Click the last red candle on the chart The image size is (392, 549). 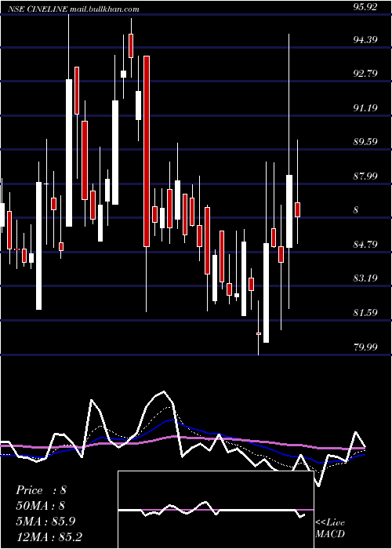[298, 209]
